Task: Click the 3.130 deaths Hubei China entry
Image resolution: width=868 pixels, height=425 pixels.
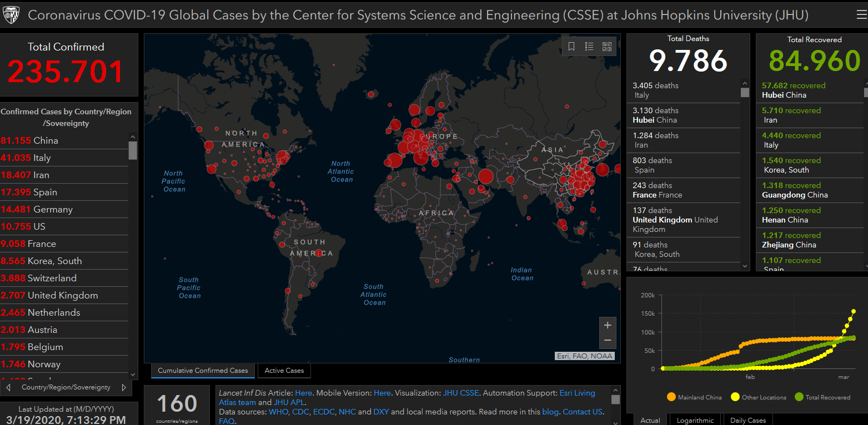Action: [684, 115]
